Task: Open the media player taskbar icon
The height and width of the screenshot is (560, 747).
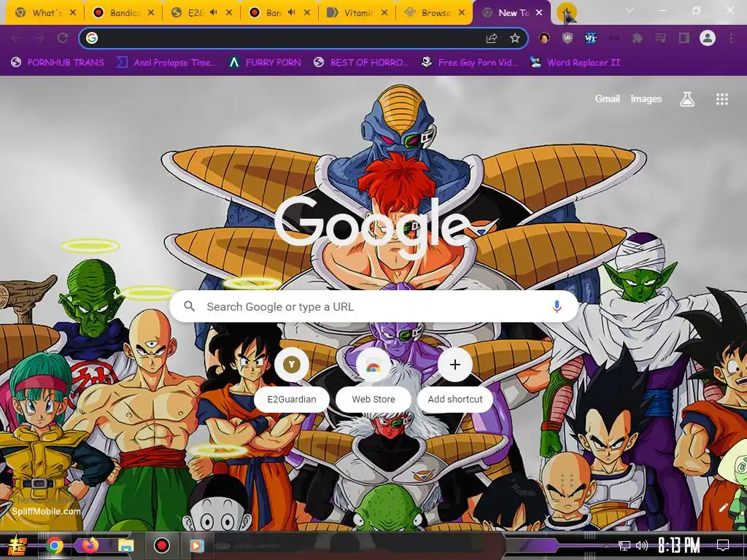Action: click(196, 545)
